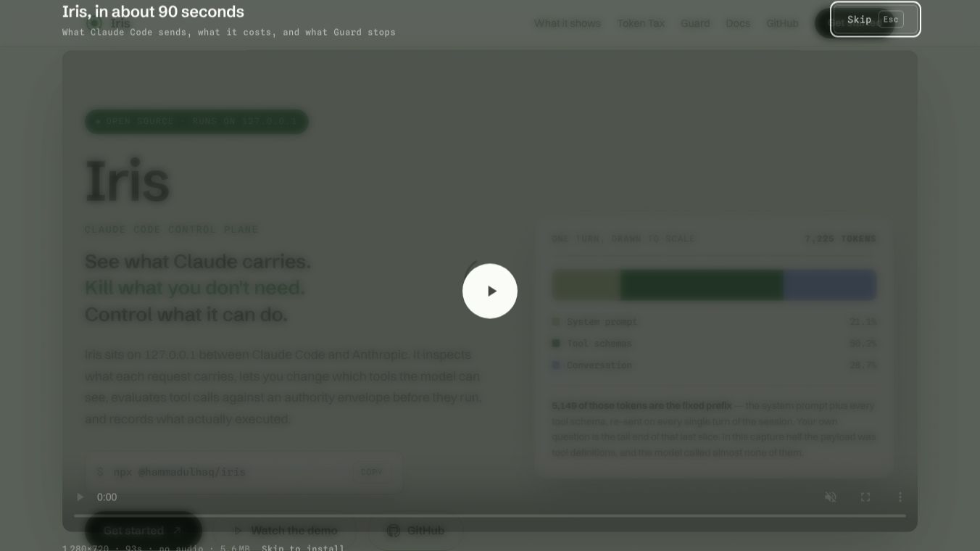Click the 'Get started' button below the video

pos(144,531)
